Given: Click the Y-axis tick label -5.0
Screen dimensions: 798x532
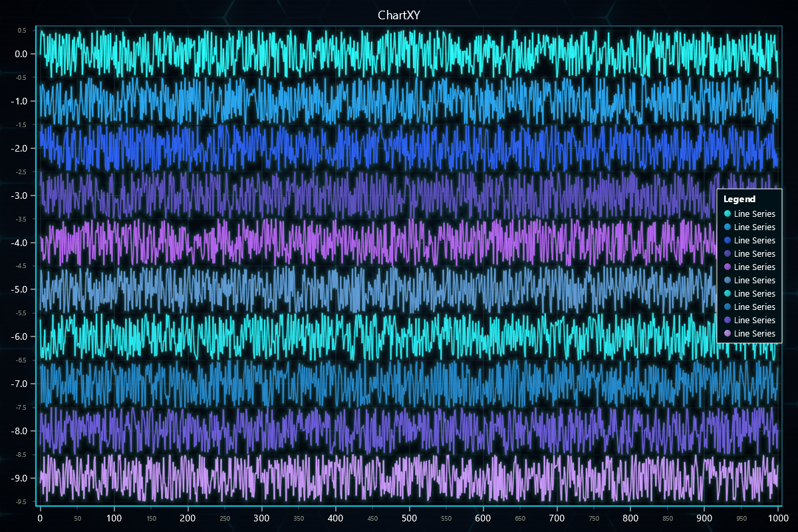Looking at the screenshot, I should (x=19, y=289).
